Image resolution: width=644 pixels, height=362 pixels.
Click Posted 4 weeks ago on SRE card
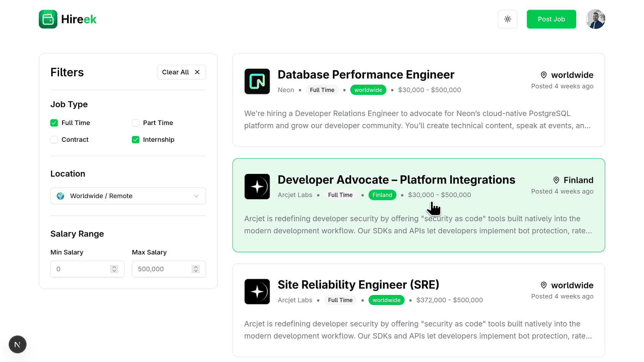point(562,296)
